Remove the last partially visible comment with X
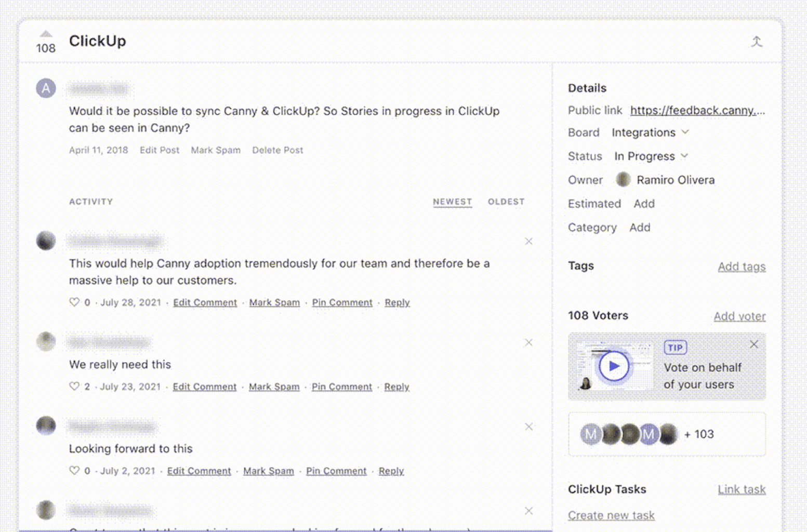The image size is (807, 532). 528,511
